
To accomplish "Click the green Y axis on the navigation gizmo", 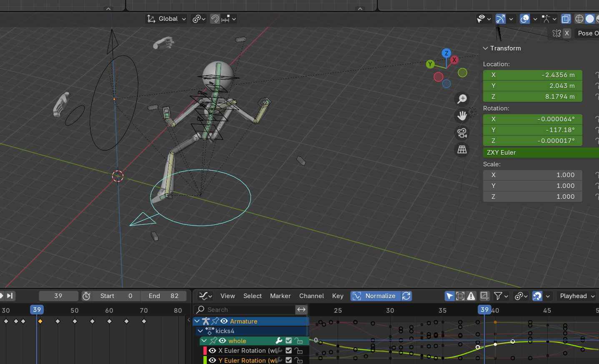I will [430, 64].
